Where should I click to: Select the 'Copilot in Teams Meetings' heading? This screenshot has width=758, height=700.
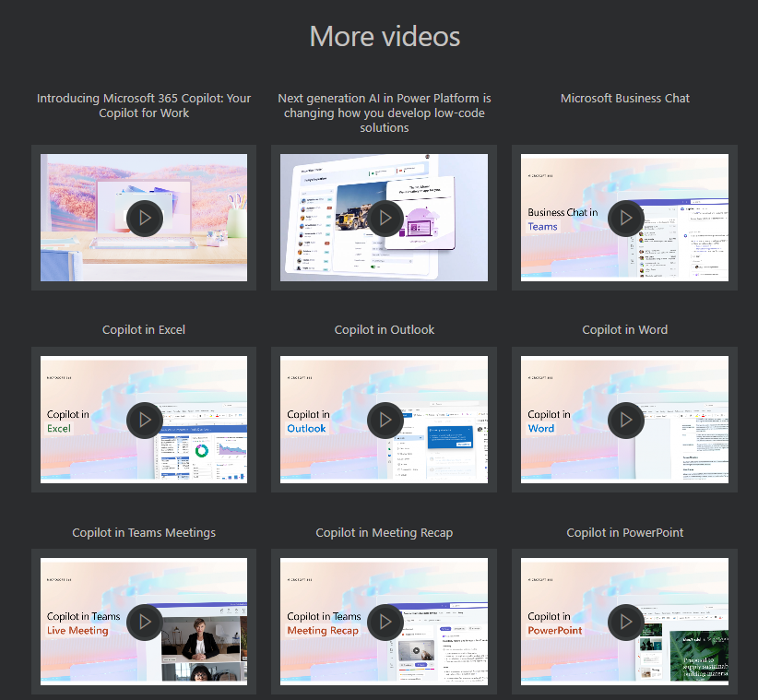(x=144, y=532)
